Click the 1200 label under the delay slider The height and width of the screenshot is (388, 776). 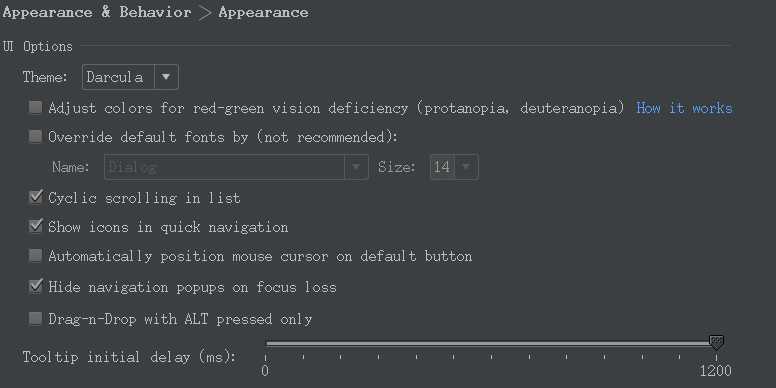[716, 371]
